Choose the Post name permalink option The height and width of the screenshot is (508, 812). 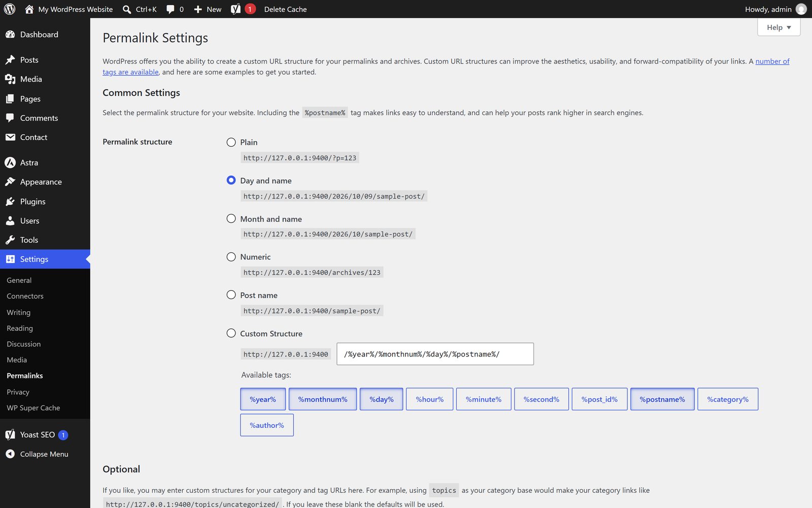tap(231, 295)
